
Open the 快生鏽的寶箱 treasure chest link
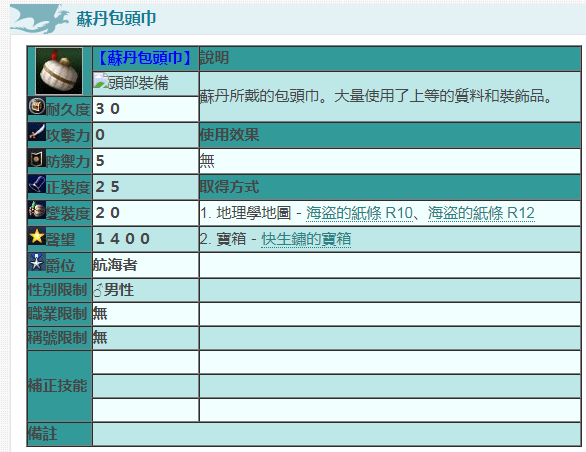tap(306, 239)
